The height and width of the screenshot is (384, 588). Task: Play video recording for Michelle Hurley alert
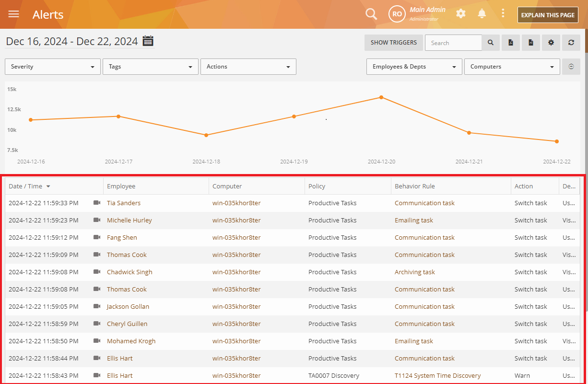click(97, 220)
